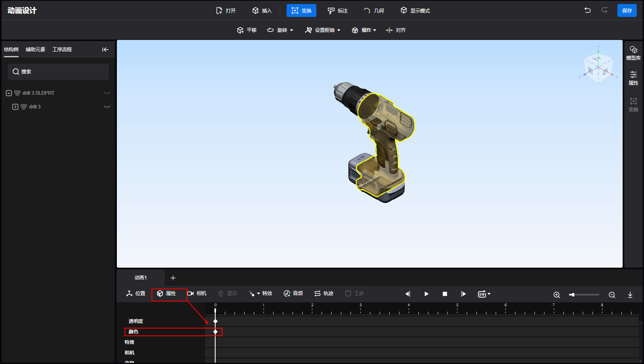Select drill 3 tree item
The image size is (644, 364).
pos(35,107)
